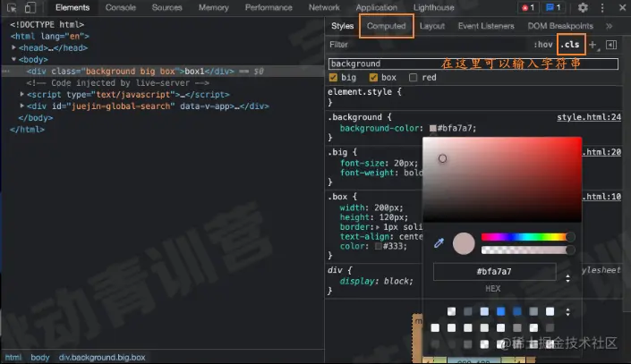Toggle the 'box' class checkbox
Image resolution: width=631 pixels, height=364 pixels.
[x=373, y=78]
